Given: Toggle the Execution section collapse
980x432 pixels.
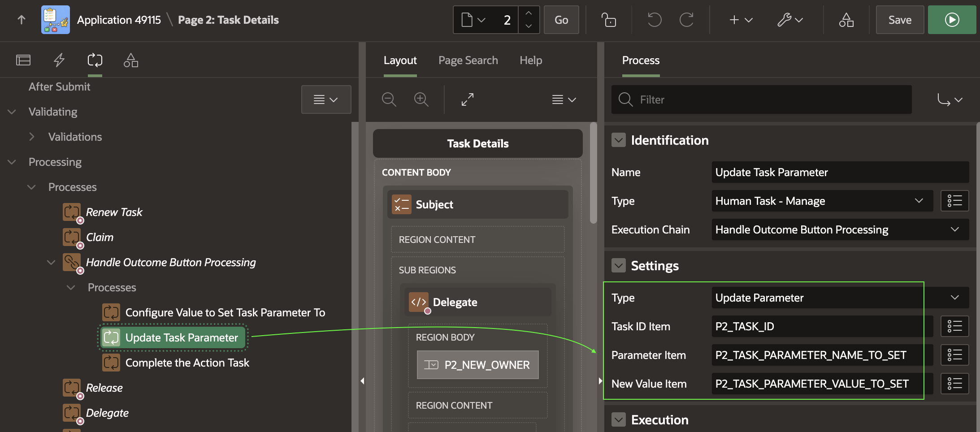Looking at the screenshot, I should [619, 420].
